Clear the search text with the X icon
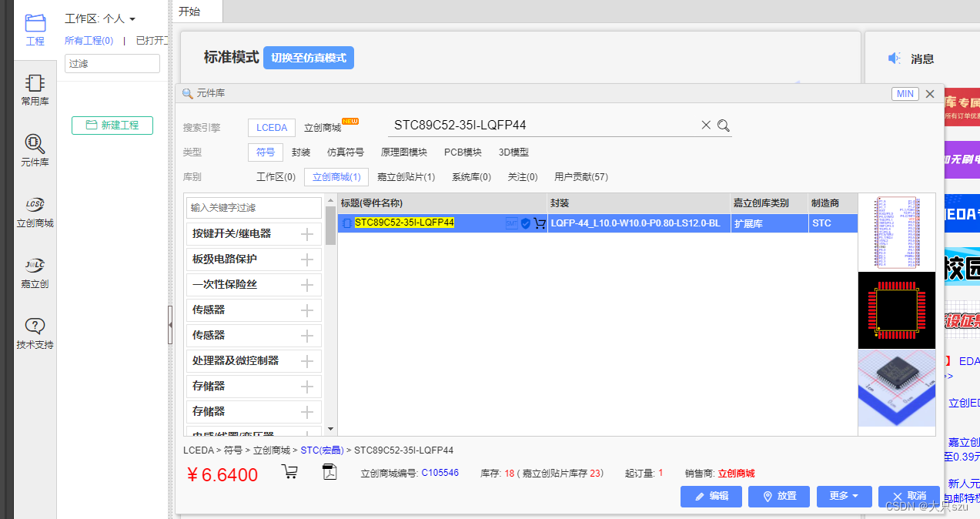980x519 pixels. coord(706,126)
